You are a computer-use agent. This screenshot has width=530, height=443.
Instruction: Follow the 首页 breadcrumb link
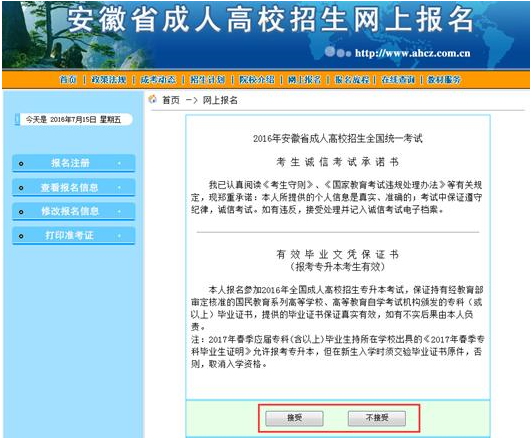coord(171,100)
